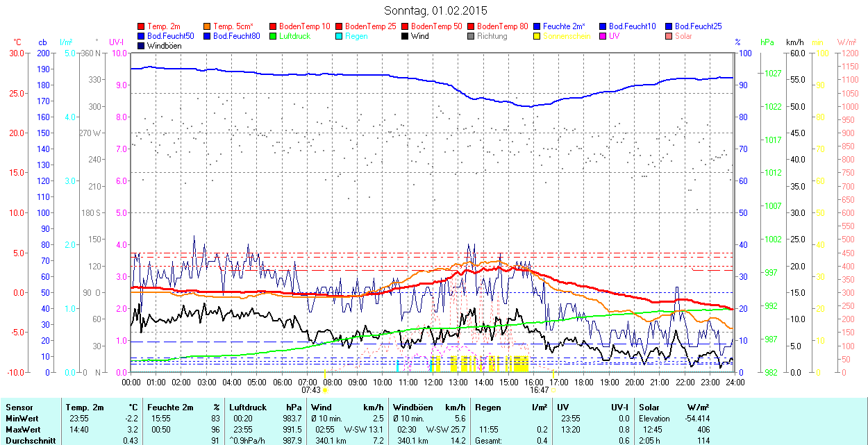The width and height of the screenshot is (868, 445).
Task: Click the cyan Regen legend square
Action: point(340,36)
